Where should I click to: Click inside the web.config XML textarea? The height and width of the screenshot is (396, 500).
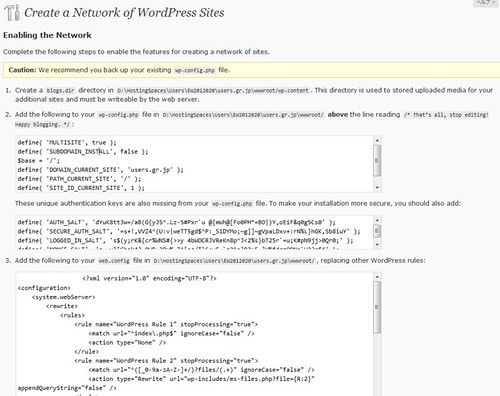(198, 334)
